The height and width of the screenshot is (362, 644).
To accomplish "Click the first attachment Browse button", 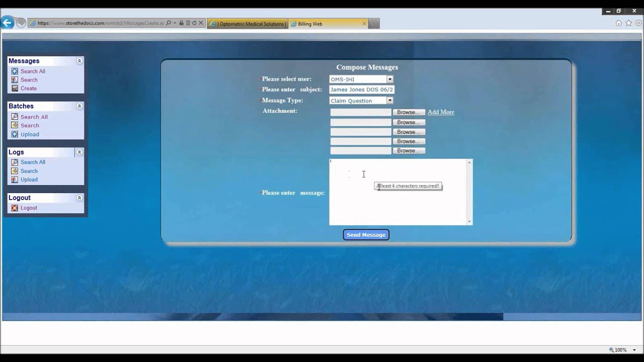I will pyautogui.click(x=409, y=112).
